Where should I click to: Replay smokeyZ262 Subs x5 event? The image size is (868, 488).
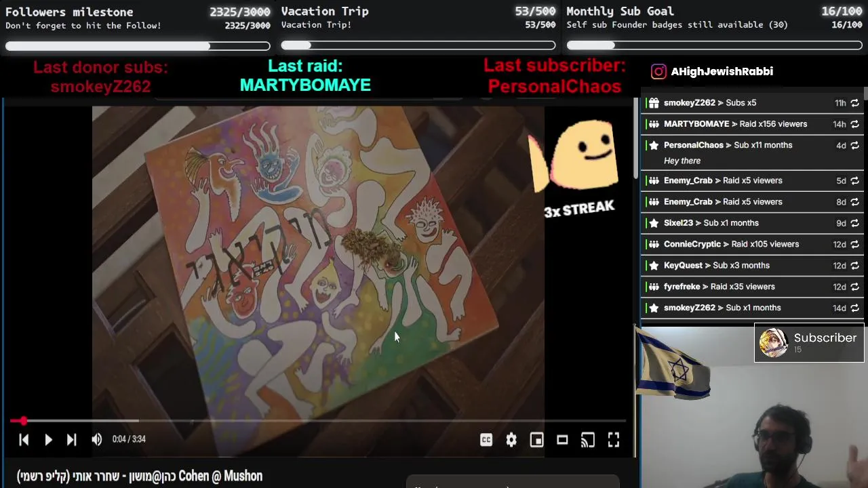[x=854, y=103]
